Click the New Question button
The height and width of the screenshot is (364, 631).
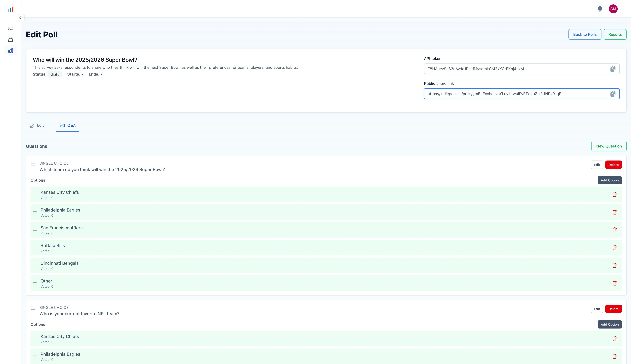[609, 146]
